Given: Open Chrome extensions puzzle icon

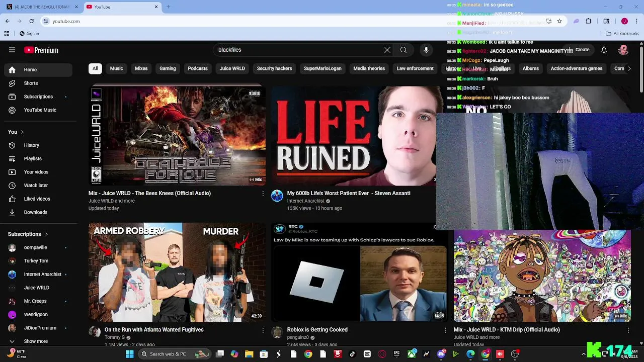Looking at the screenshot, I should point(589,21).
